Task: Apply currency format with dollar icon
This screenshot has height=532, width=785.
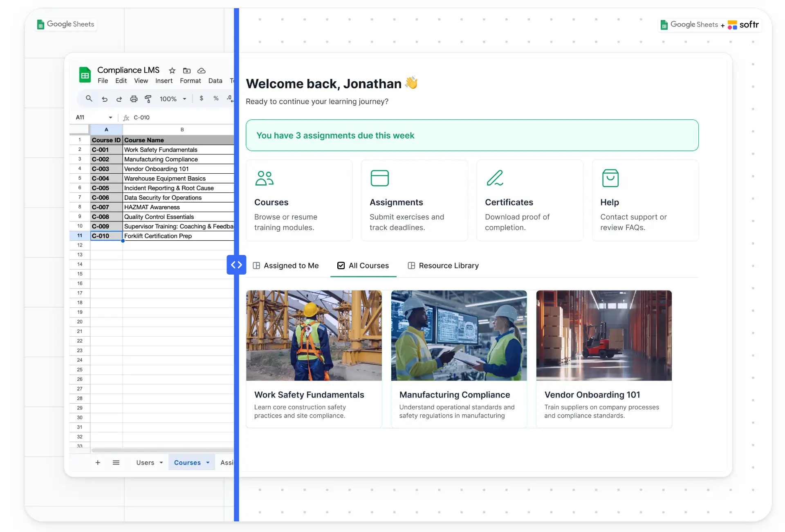Action: point(201,98)
